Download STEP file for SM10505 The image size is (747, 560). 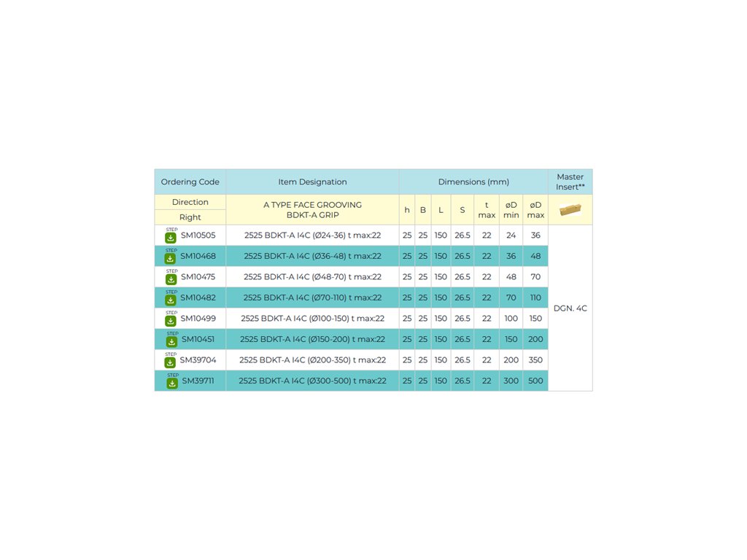pos(171,237)
